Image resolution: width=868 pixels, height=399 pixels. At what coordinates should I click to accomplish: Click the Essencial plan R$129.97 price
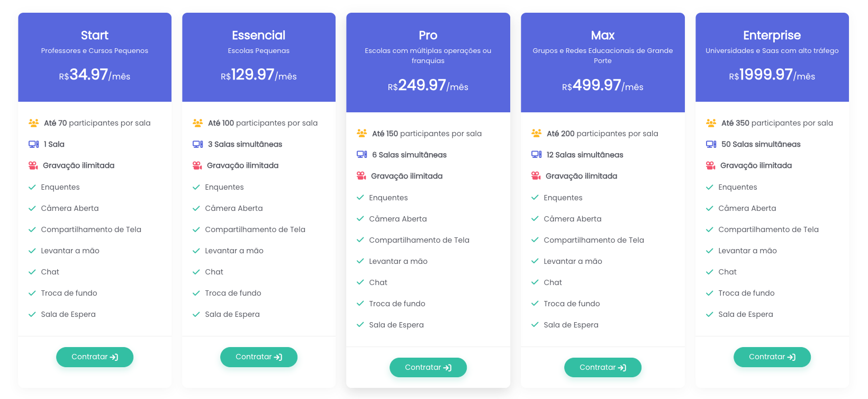pyautogui.click(x=258, y=75)
